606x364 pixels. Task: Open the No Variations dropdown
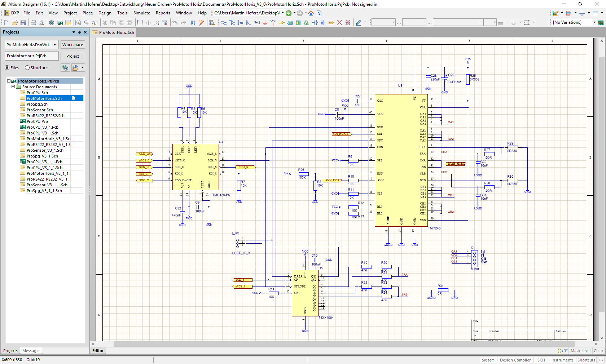tap(594, 22)
